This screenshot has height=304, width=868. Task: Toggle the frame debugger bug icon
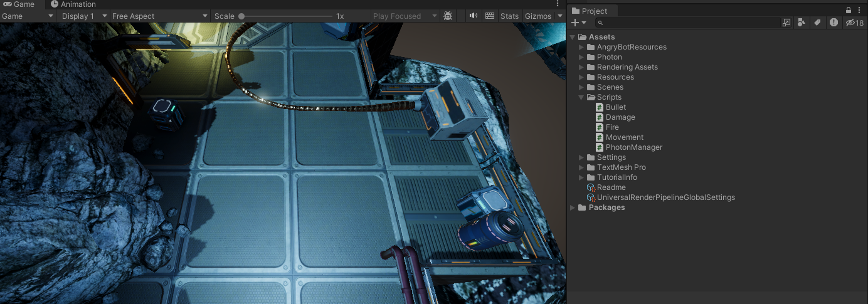click(448, 16)
